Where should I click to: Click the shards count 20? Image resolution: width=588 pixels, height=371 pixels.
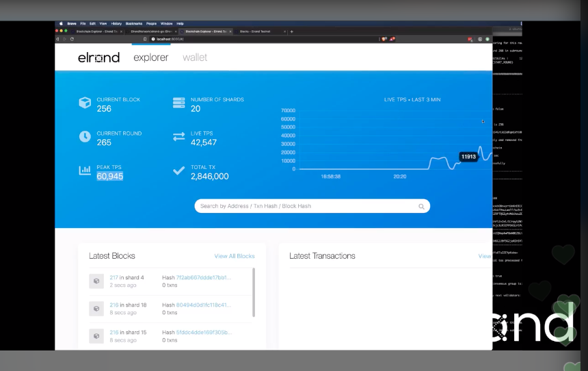pyautogui.click(x=196, y=109)
